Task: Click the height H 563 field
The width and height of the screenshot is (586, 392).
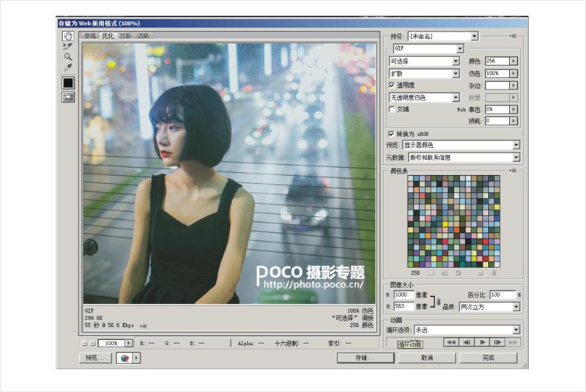Action: (x=404, y=306)
